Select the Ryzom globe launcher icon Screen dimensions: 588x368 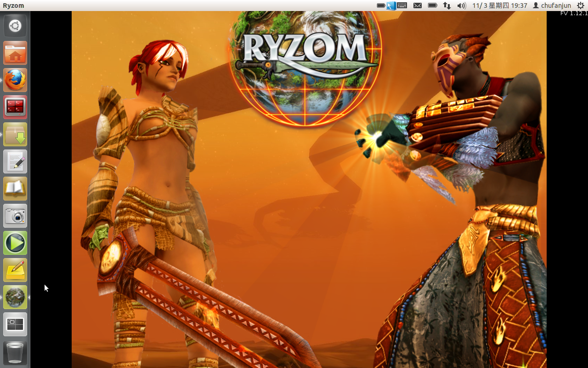(15, 297)
